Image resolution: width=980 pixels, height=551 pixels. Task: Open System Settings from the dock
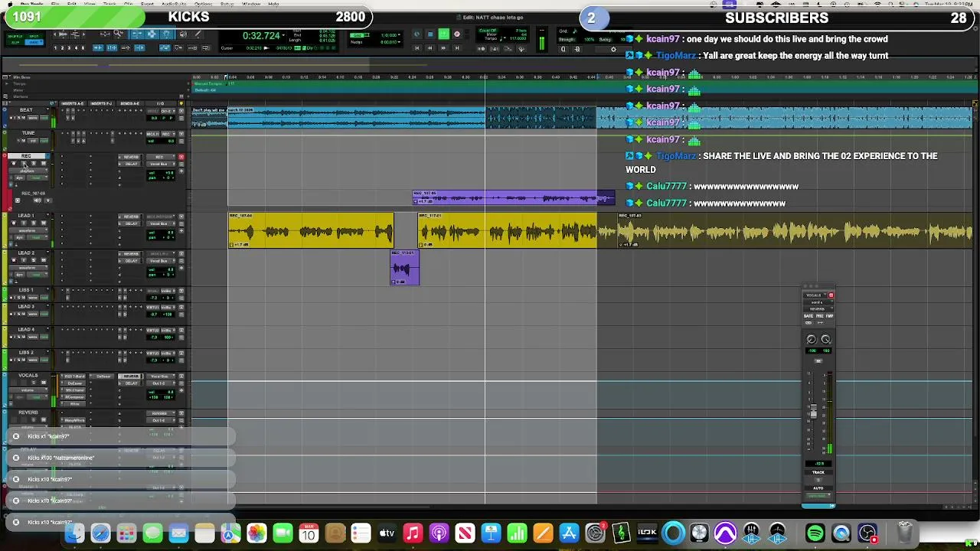tap(595, 533)
